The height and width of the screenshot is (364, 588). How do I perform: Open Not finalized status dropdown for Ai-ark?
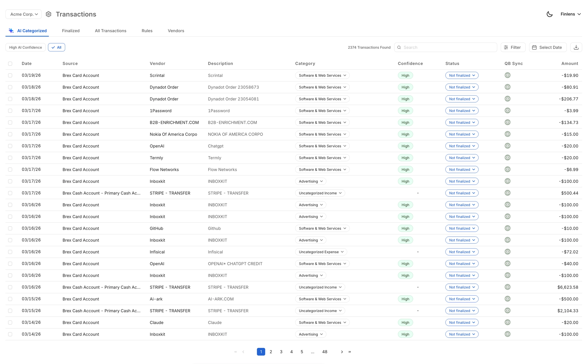461,299
